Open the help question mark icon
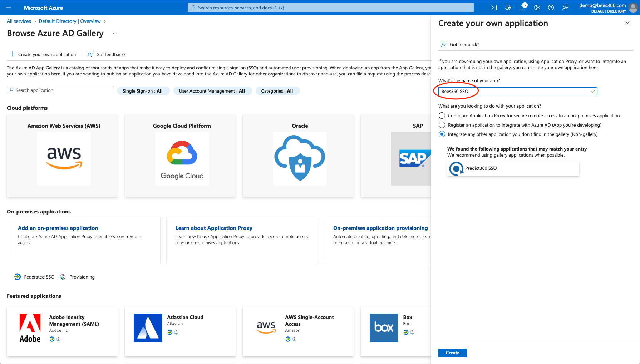Screen dimensions: 640x364 (x=551, y=8)
